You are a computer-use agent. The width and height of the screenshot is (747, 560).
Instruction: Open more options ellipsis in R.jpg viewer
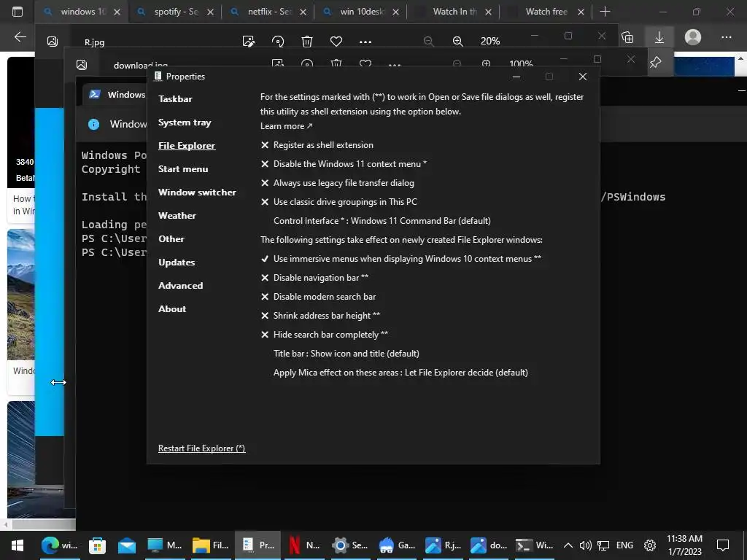click(x=365, y=42)
